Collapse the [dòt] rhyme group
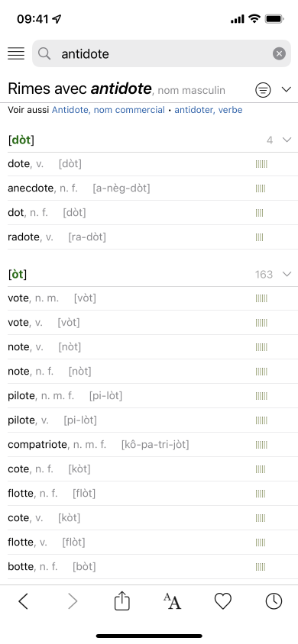 287,140
